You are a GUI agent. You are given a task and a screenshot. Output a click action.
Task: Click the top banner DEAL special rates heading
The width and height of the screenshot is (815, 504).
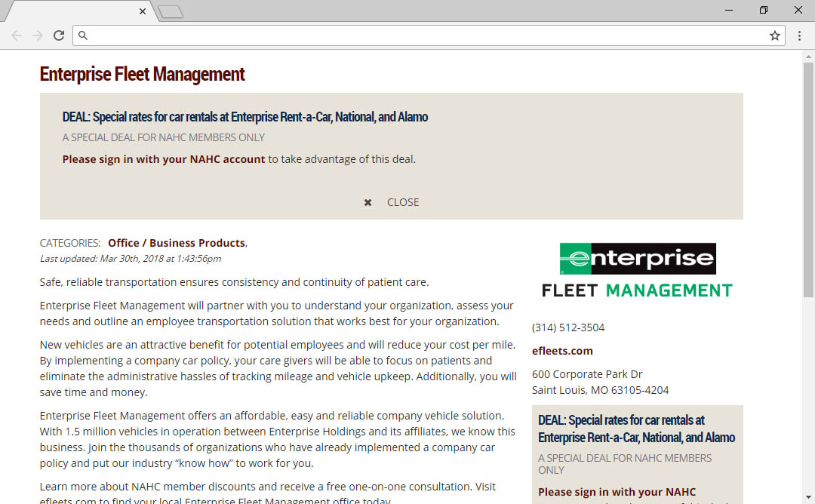point(245,117)
